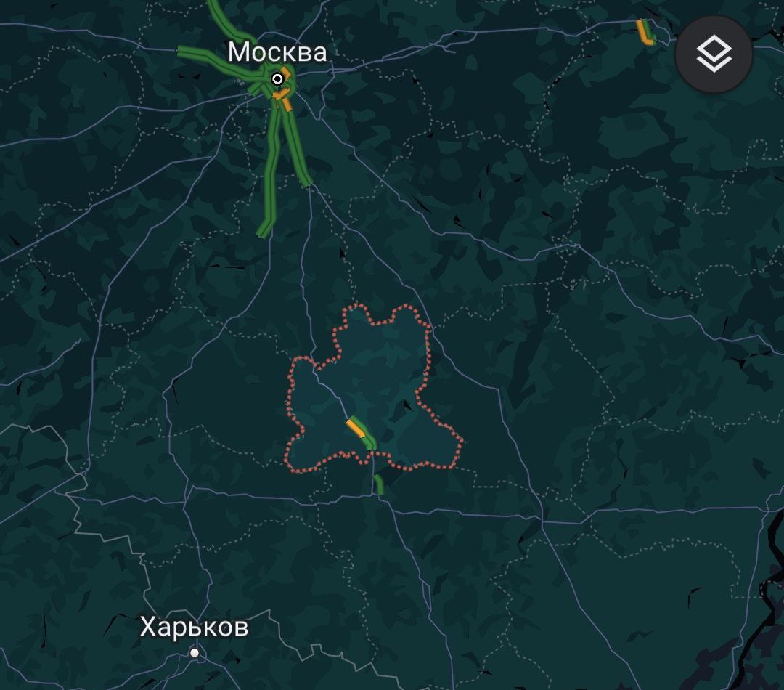This screenshot has width=784, height=690.
Task: Select the Kharkov city marker dot
Action: click(195, 652)
